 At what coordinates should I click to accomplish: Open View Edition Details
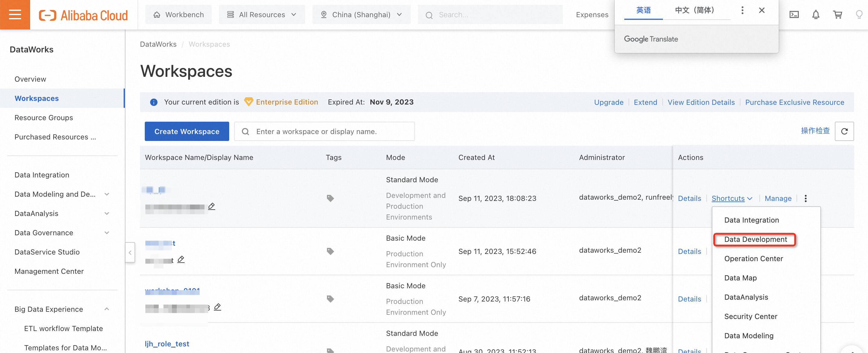701,102
